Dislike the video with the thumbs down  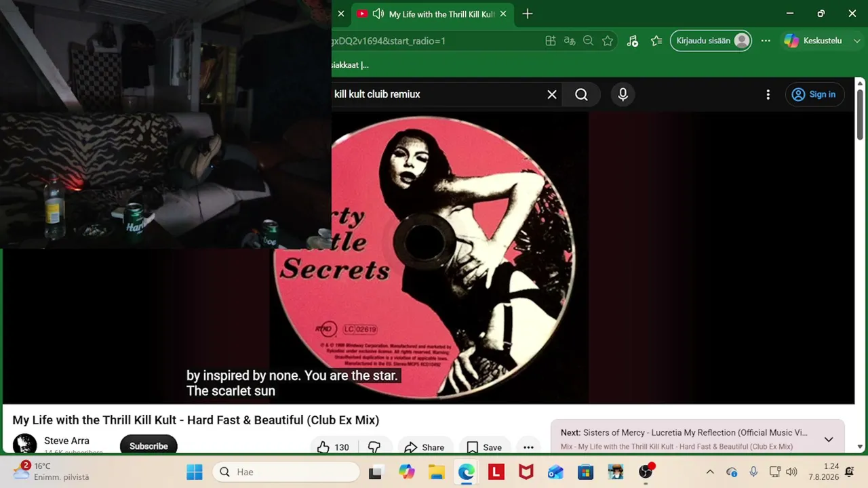pyautogui.click(x=374, y=447)
